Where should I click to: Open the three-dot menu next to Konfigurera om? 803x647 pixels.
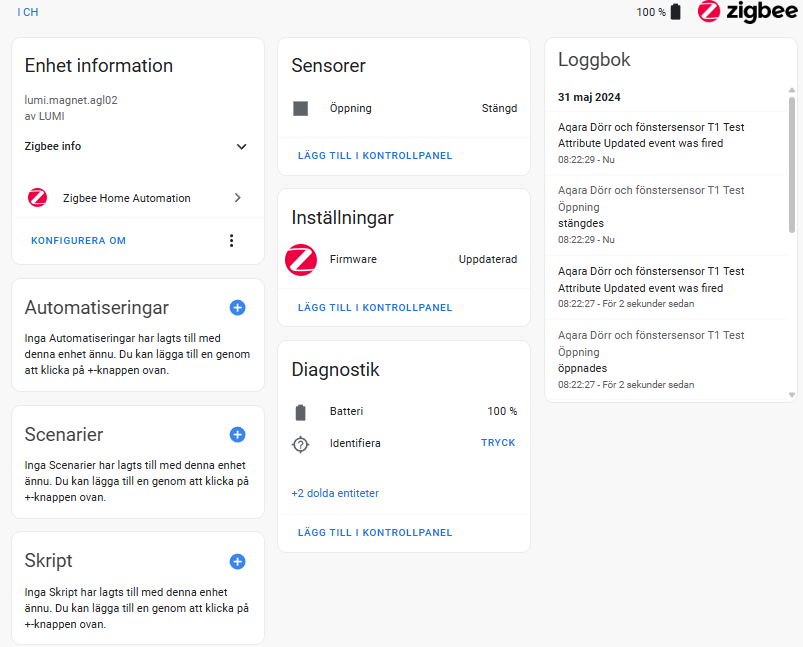click(231, 241)
